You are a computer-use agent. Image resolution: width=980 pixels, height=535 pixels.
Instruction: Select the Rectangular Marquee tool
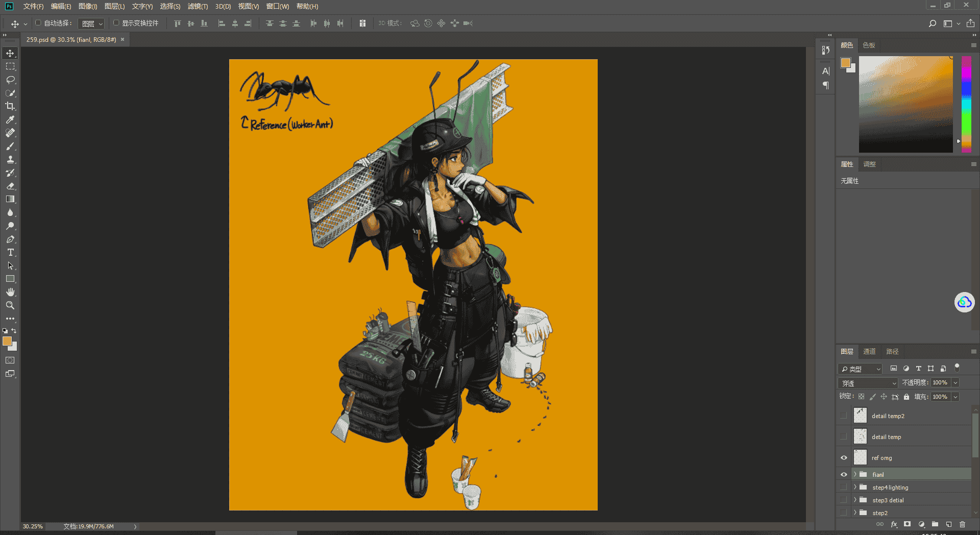coord(10,66)
